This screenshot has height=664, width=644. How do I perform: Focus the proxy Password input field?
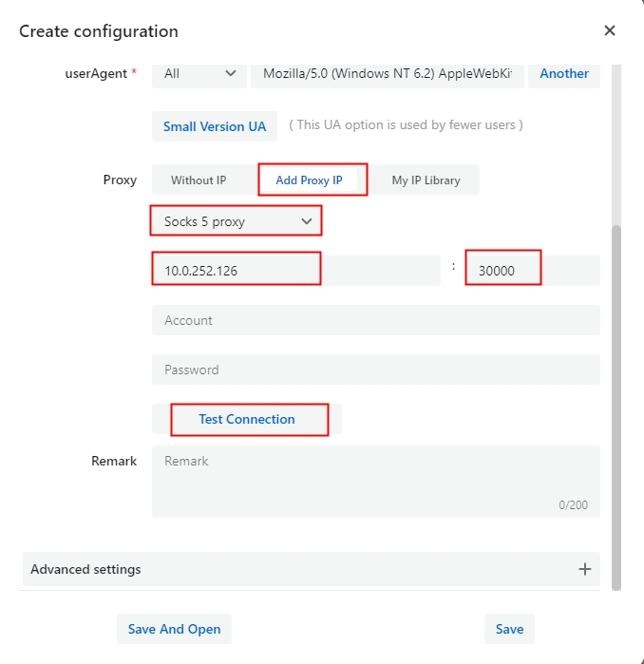click(x=375, y=370)
